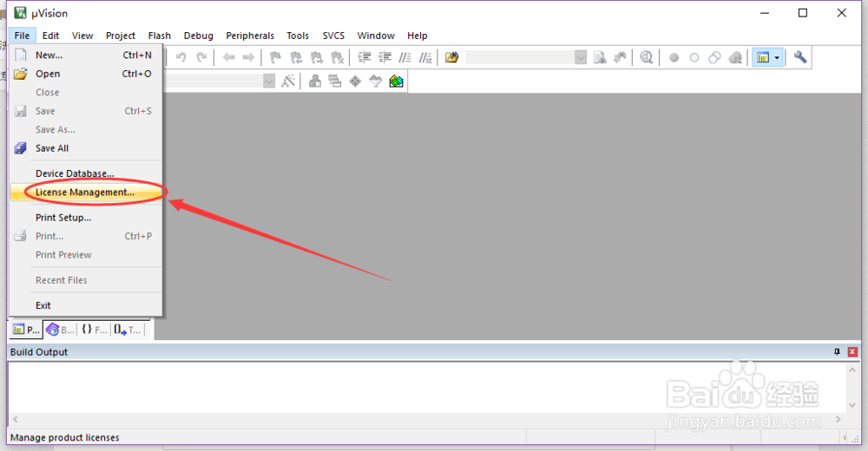Open Device Database... entry
Screen dimensions: 868x451
coord(86,173)
